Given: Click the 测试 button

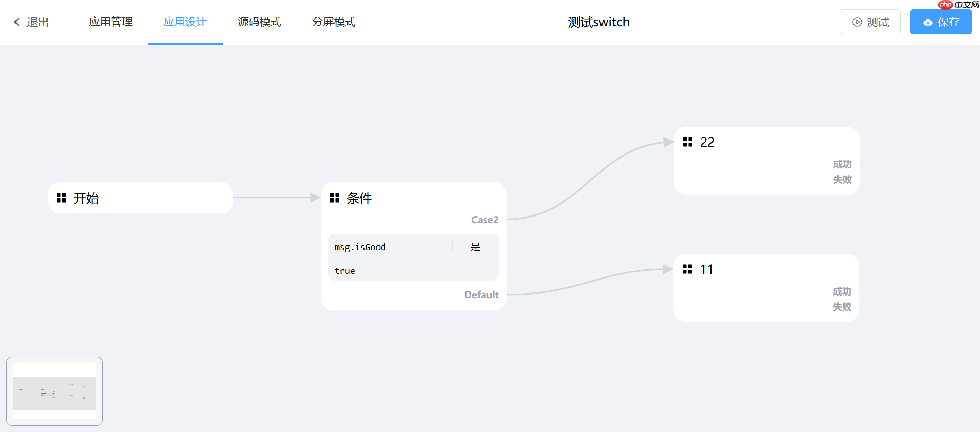Looking at the screenshot, I should 870,22.
